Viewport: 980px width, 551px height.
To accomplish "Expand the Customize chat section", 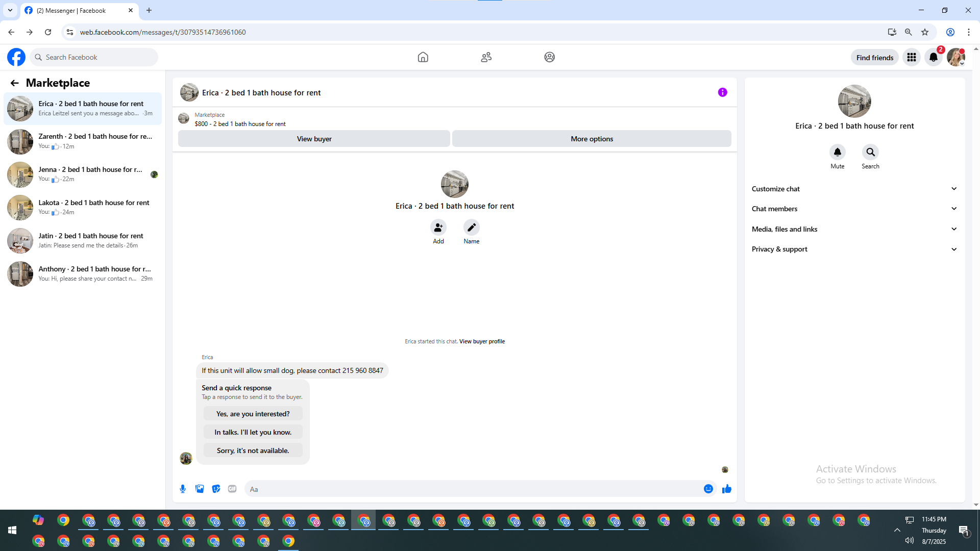I will pyautogui.click(x=854, y=189).
